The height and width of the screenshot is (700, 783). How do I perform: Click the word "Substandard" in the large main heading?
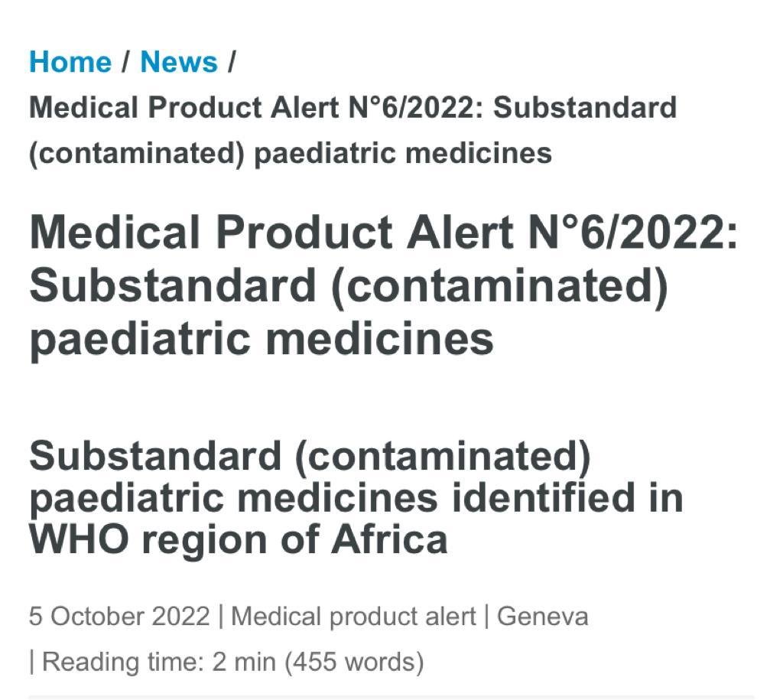173,286
